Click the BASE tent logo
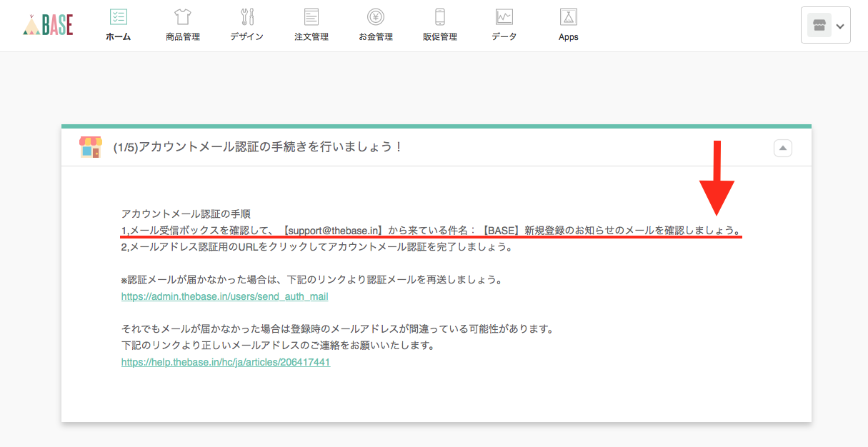The image size is (868, 447). pos(48,25)
